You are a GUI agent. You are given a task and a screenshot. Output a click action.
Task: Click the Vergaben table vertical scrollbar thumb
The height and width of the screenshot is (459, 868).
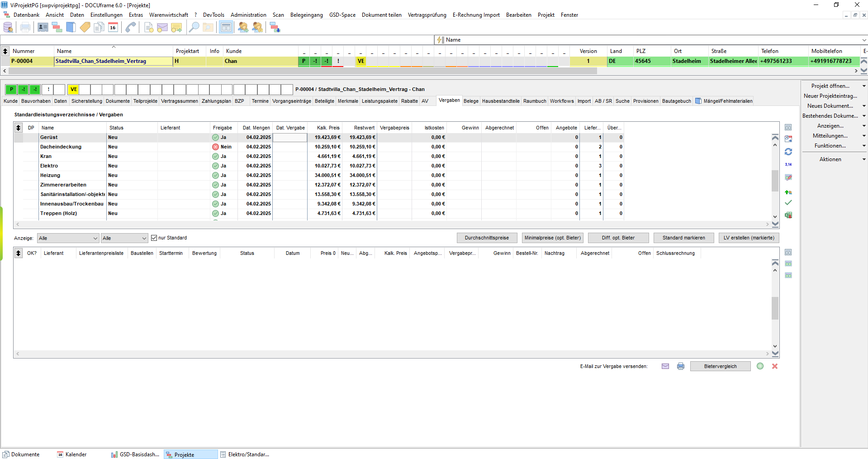click(775, 181)
